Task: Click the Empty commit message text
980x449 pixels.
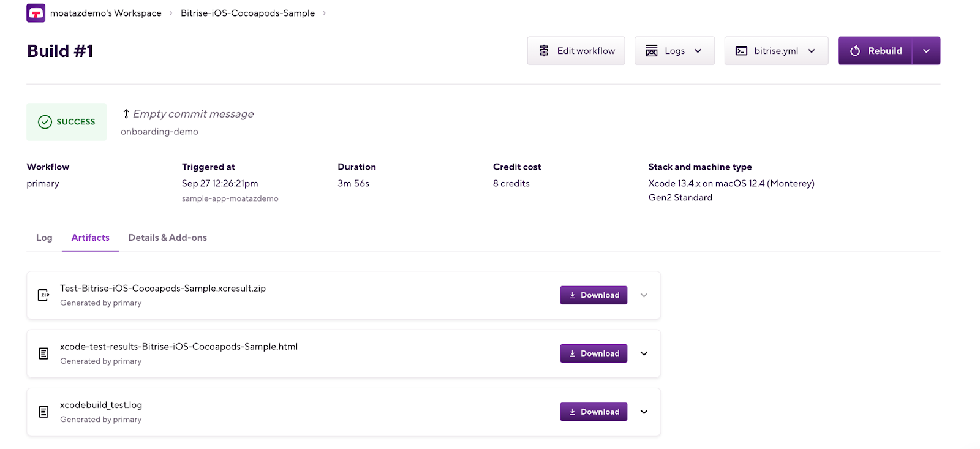Action: [x=193, y=114]
